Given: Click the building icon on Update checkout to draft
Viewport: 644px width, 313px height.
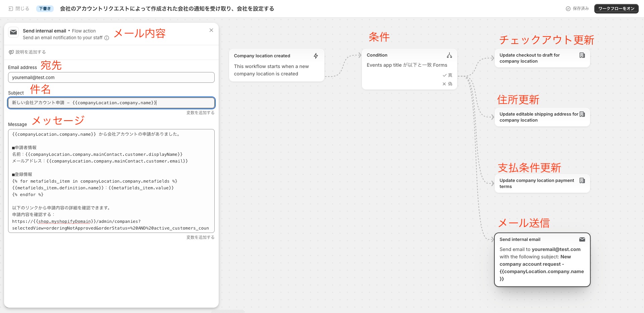Looking at the screenshot, I should click(582, 55).
